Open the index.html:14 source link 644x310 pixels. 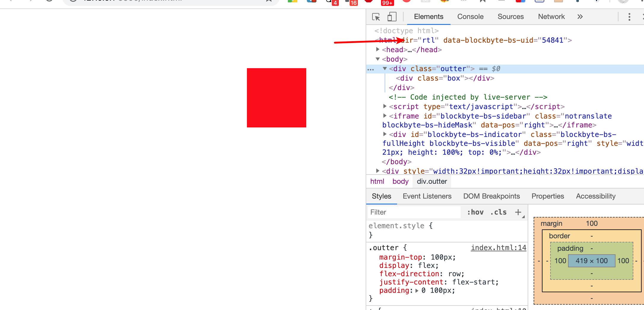click(499, 248)
